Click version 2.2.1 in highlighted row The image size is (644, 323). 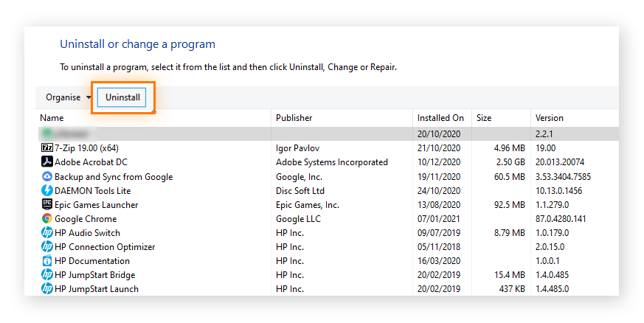(x=544, y=133)
